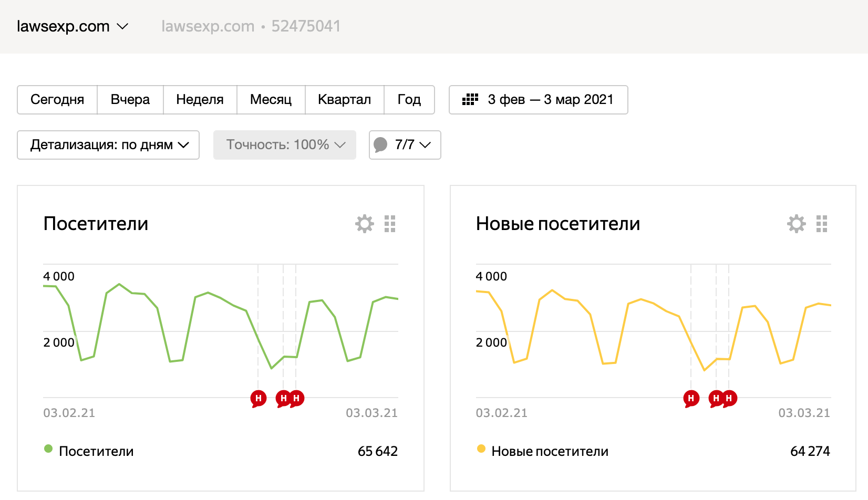Click green Посетители legend dot
868x500 pixels.
[48, 449]
